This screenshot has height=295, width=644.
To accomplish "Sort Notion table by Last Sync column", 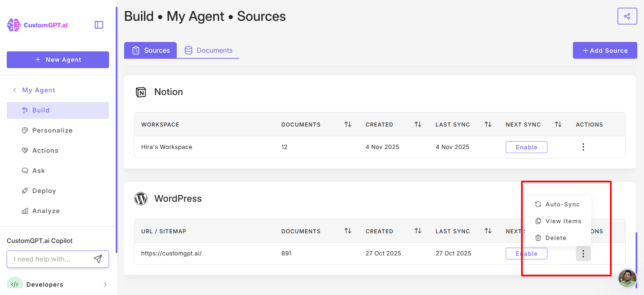I will (x=488, y=124).
